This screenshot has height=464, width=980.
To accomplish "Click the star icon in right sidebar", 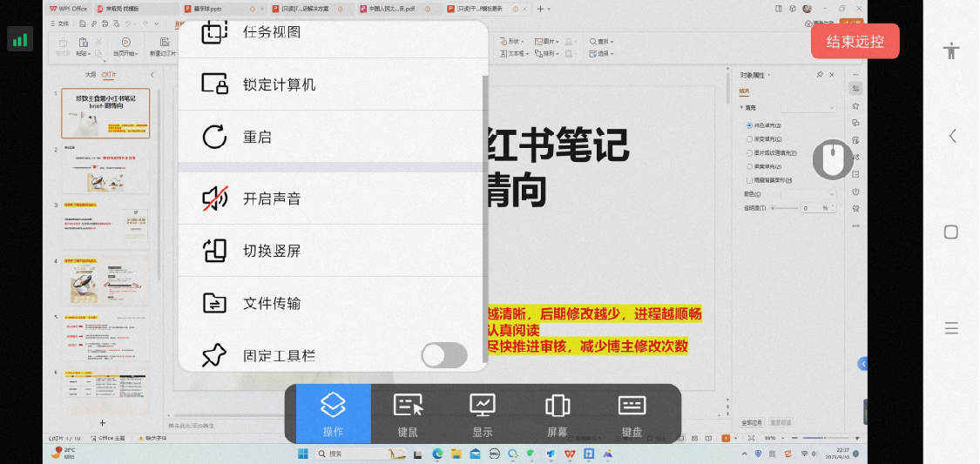I will point(855,106).
